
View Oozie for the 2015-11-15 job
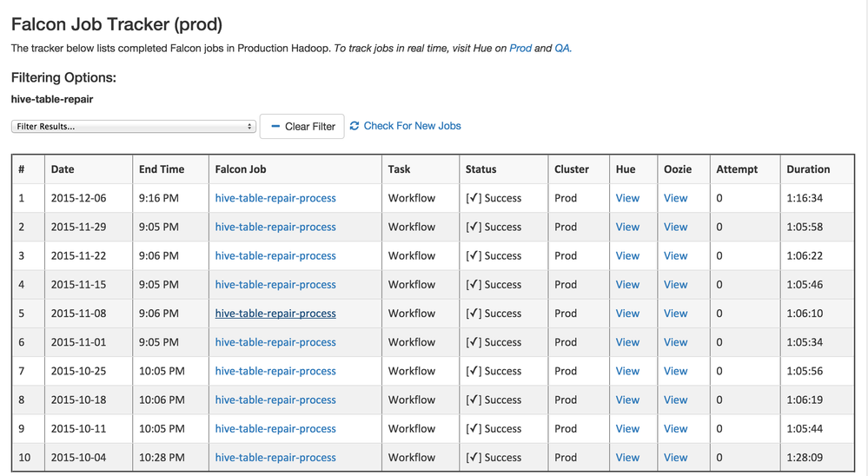pos(675,285)
